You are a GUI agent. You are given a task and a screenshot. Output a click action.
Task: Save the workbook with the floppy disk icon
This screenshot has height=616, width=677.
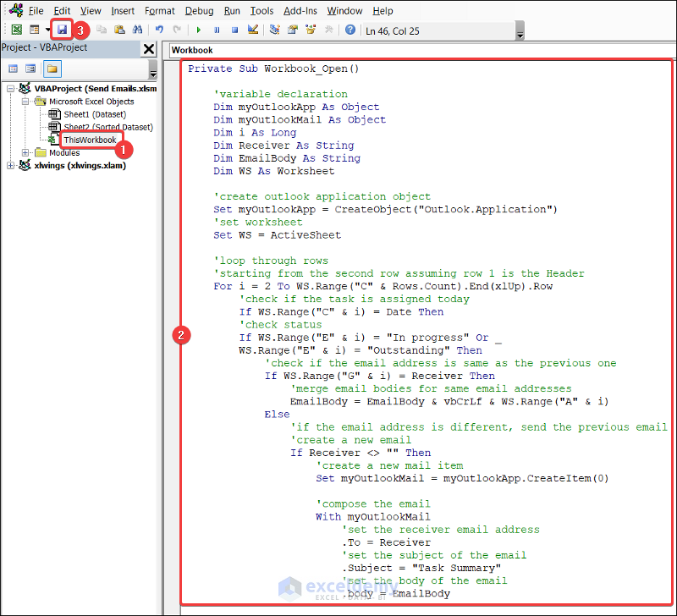coord(62,30)
